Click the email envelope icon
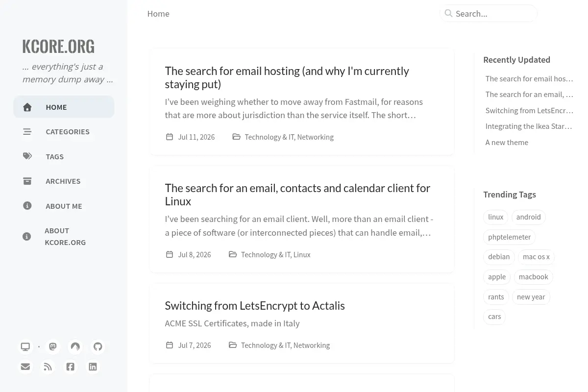The width and height of the screenshot is (588, 392). [x=25, y=367]
